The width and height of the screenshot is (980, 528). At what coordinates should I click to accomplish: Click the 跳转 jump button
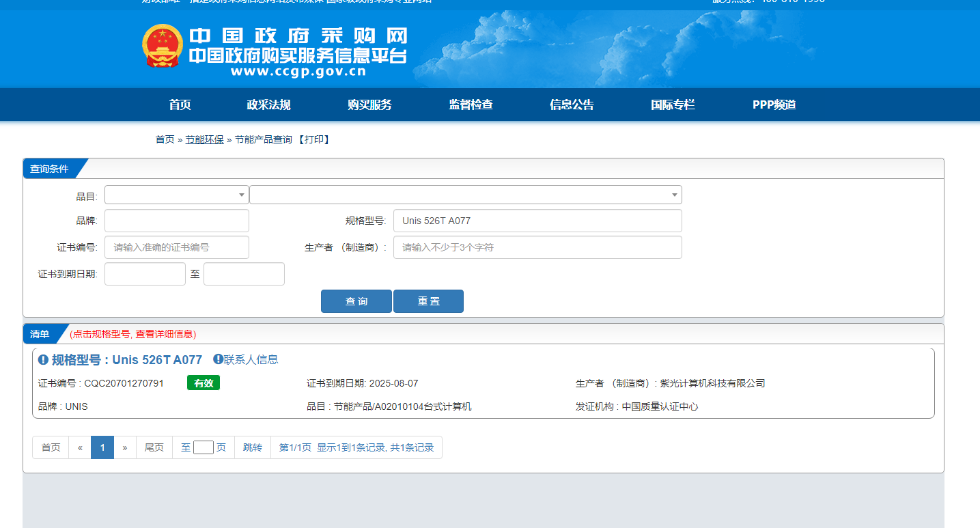coord(253,447)
